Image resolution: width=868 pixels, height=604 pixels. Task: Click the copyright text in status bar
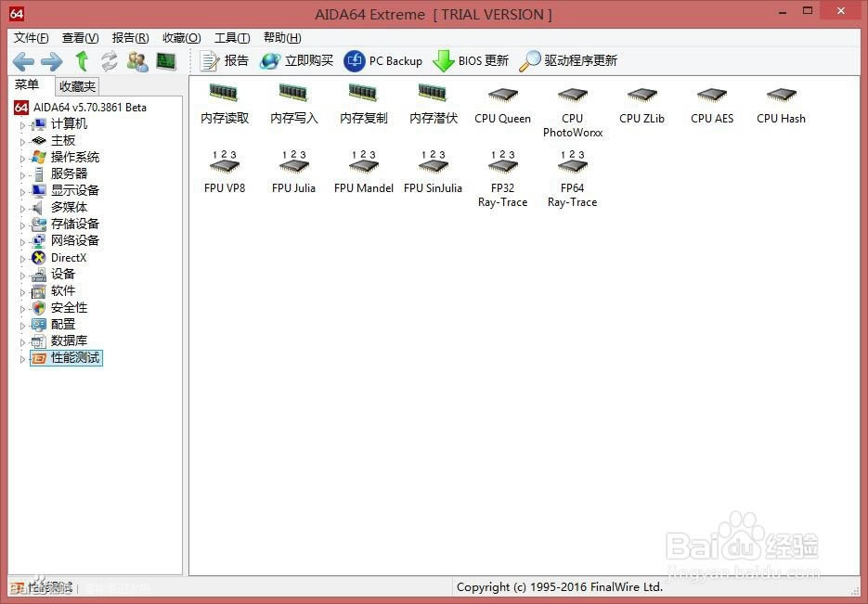pos(560,587)
